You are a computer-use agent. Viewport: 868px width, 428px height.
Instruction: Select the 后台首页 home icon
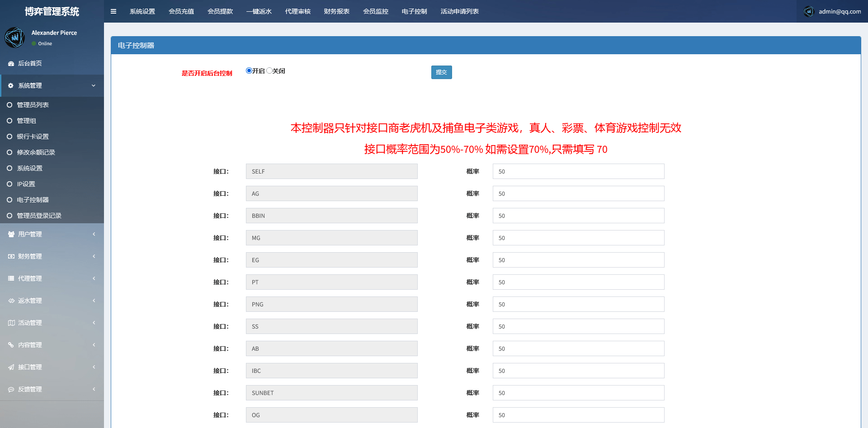[11, 63]
